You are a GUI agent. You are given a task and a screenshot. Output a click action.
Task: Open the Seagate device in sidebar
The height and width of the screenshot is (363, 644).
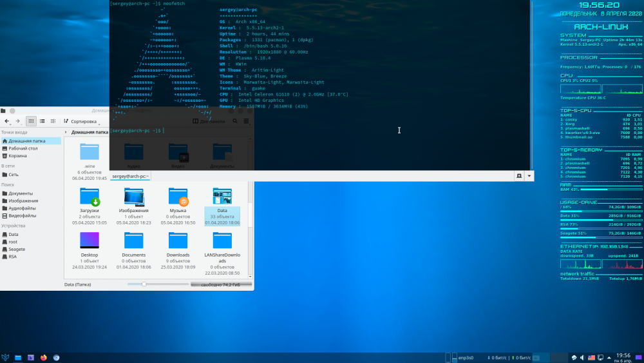point(31,249)
